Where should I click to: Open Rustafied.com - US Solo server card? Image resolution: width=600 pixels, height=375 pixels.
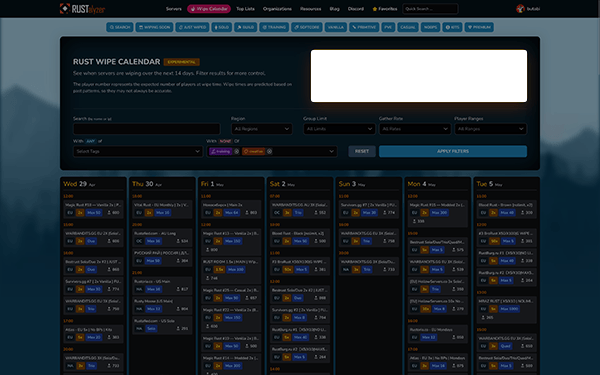pyautogui.click(x=162, y=325)
